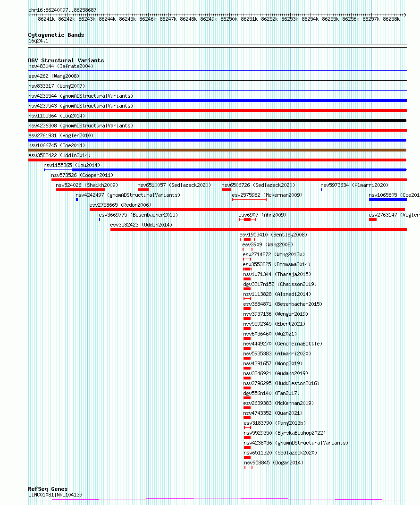Viewport: 420px width, 505px height.
Task: Click nsv1066745 (Coe2014) label
Action: [57, 145]
